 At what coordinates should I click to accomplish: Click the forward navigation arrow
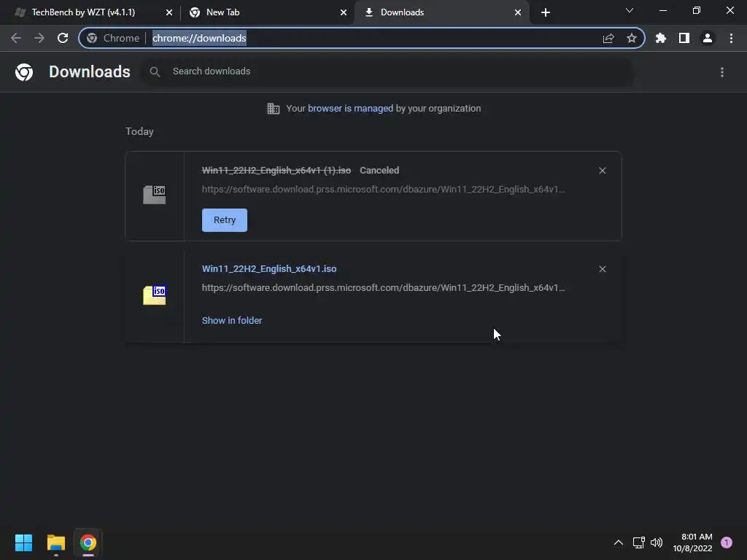tap(39, 38)
